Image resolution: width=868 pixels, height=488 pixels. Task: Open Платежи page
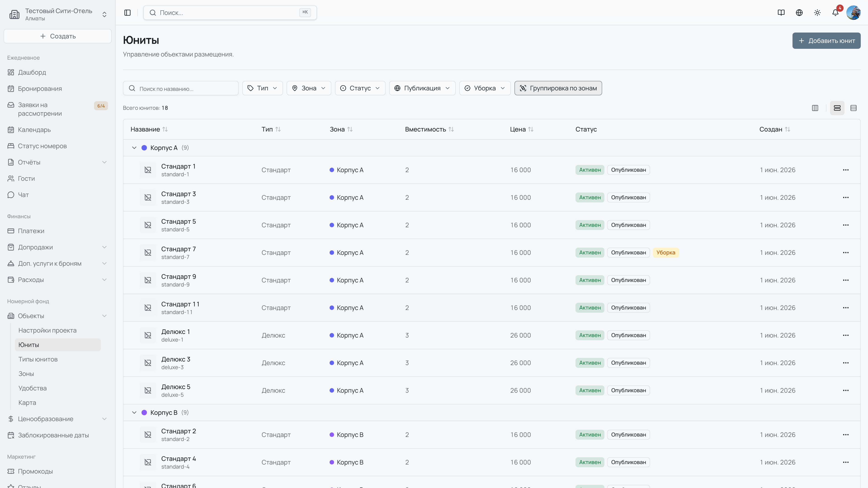point(57,231)
